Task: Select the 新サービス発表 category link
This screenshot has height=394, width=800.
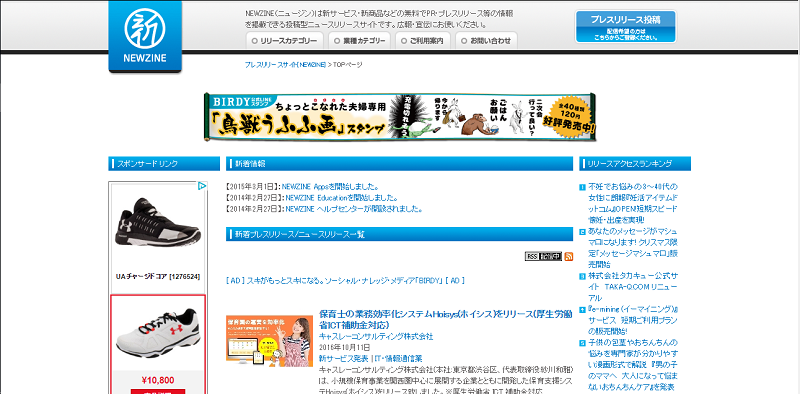Action: click(343, 358)
